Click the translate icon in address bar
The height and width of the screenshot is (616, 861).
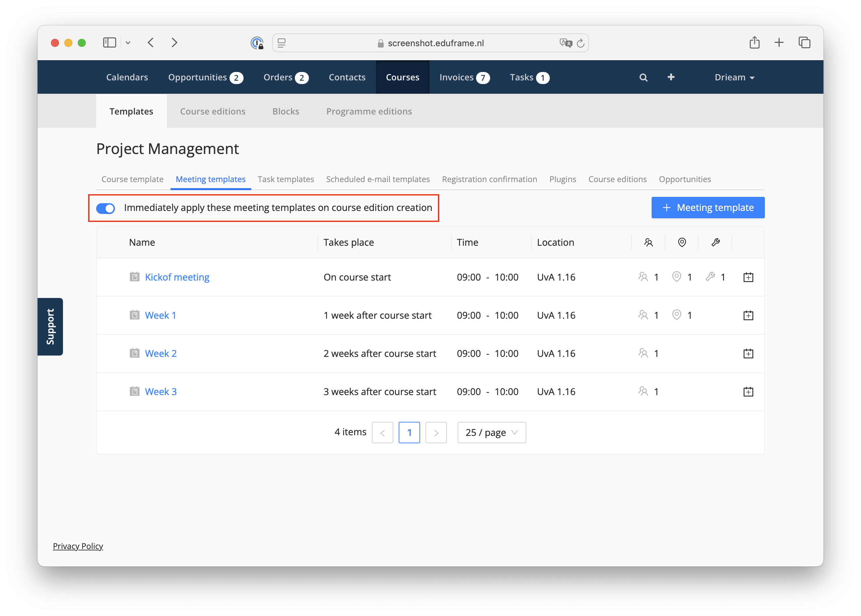point(566,43)
